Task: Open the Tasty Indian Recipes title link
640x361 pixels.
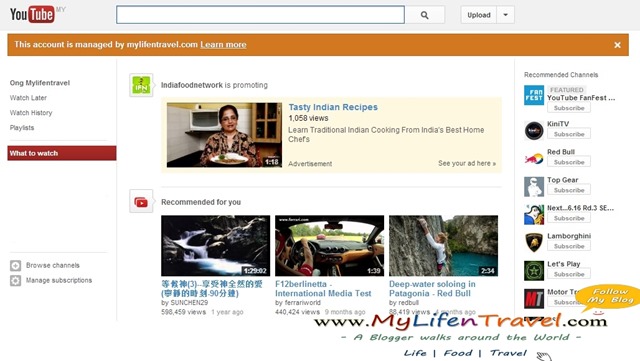Action: click(333, 107)
